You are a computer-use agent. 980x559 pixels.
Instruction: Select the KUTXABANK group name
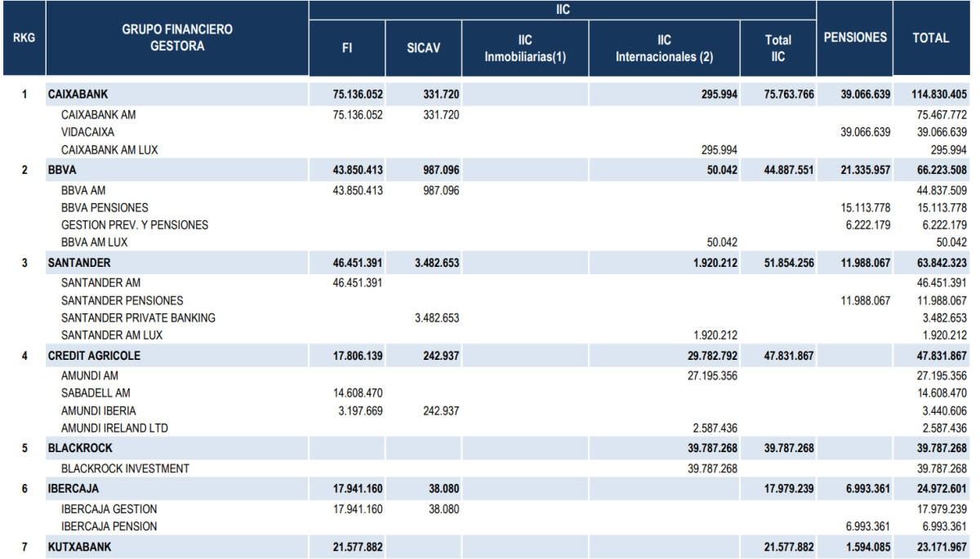(79, 548)
